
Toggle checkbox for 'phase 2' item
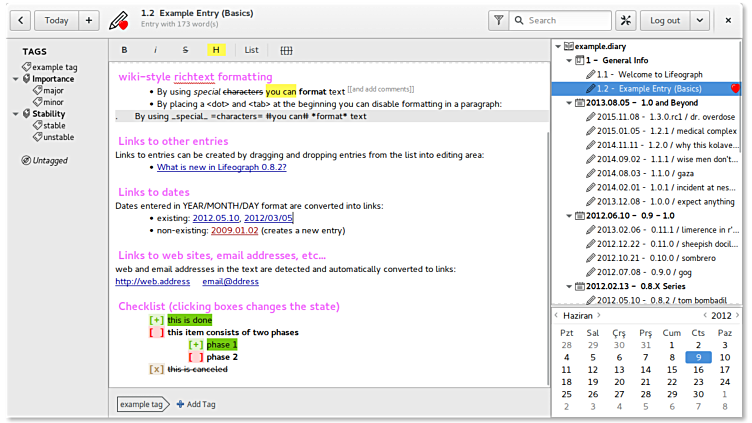coord(196,357)
